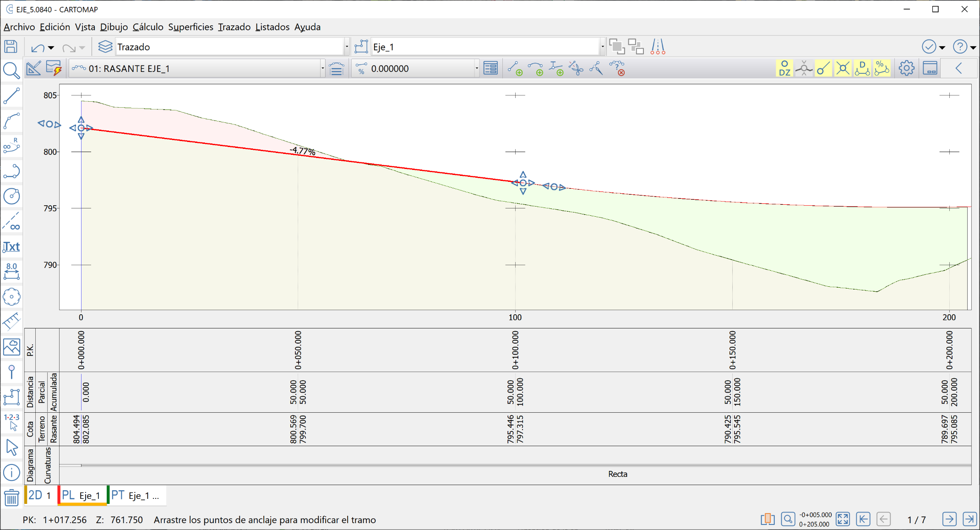Toggle the percentage slope display mode
Screen dimensions: 980x530
(x=882, y=68)
